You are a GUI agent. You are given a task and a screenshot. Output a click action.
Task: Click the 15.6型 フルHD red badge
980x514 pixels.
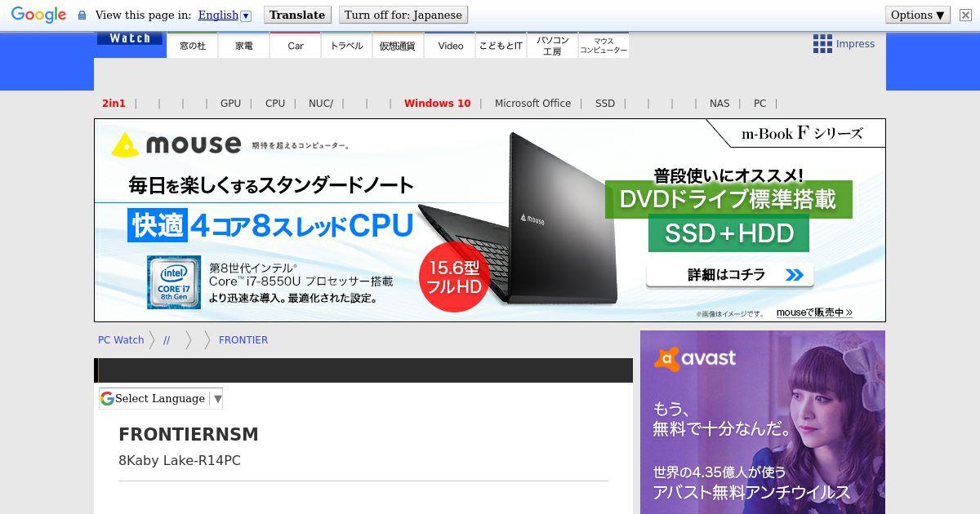pos(454,277)
